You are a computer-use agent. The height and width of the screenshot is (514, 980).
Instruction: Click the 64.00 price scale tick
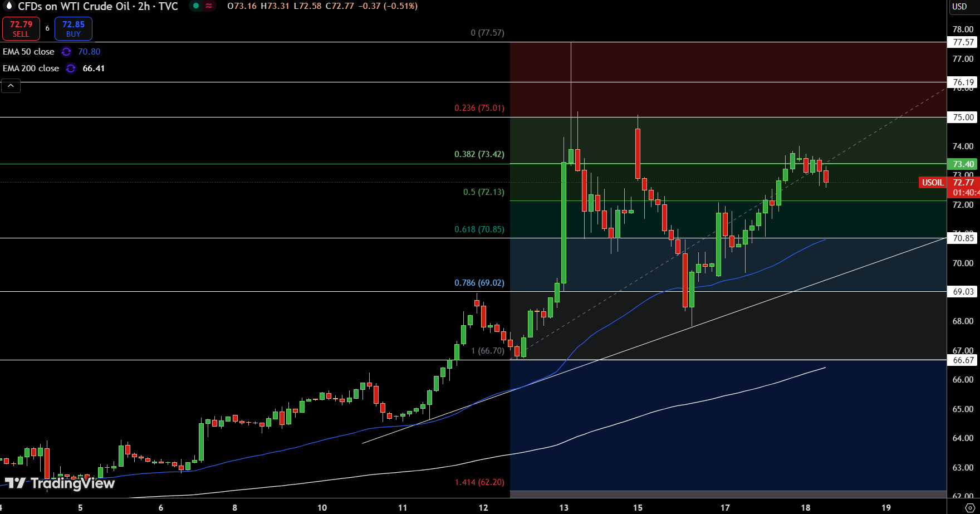tap(963, 438)
